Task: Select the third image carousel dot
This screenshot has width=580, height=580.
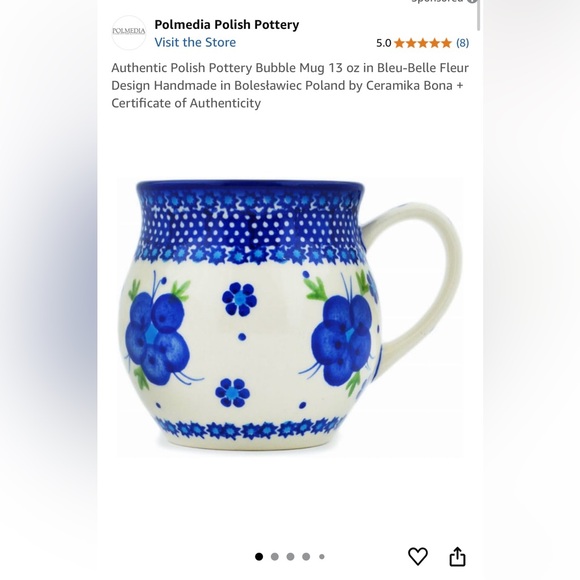Action: 290,556
